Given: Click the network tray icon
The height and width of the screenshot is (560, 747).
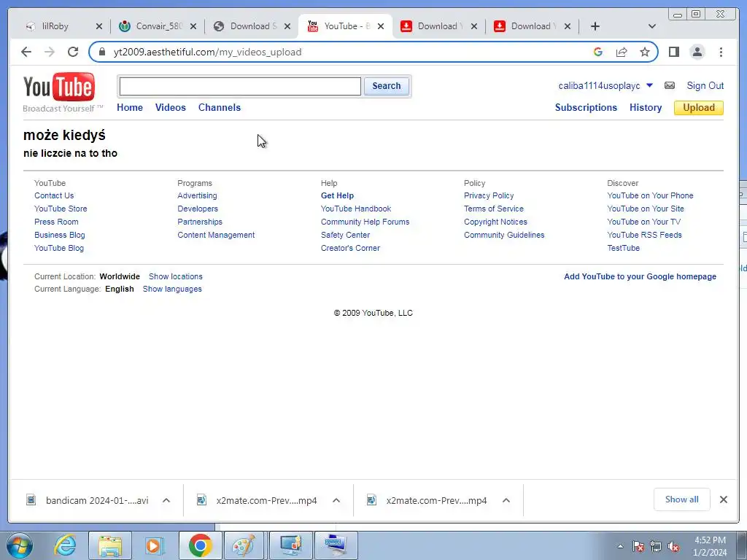Looking at the screenshot, I should coord(656,546).
